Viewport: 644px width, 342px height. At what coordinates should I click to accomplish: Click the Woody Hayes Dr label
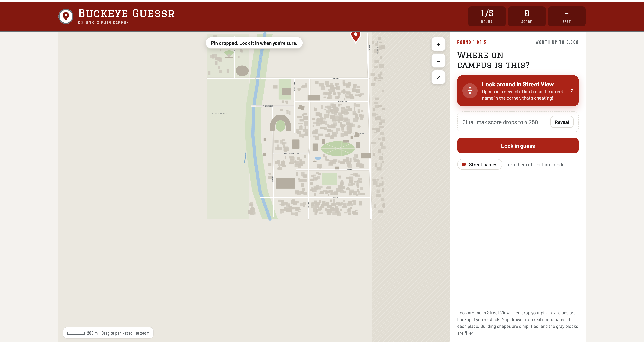[x=268, y=106]
